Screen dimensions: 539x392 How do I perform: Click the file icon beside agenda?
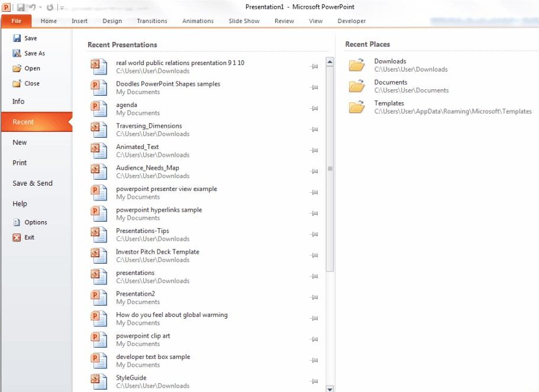[99, 109]
